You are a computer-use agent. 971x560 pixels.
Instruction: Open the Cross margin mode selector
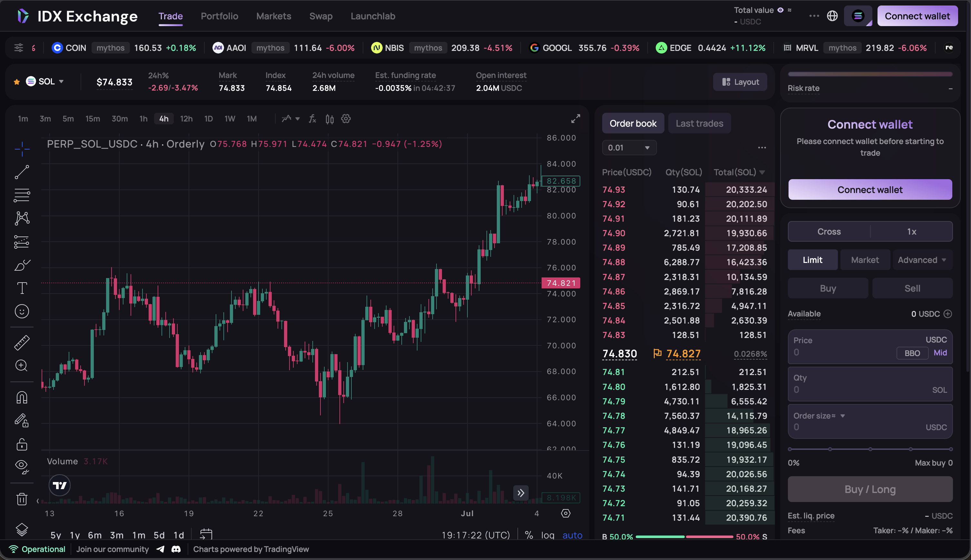(829, 232)
